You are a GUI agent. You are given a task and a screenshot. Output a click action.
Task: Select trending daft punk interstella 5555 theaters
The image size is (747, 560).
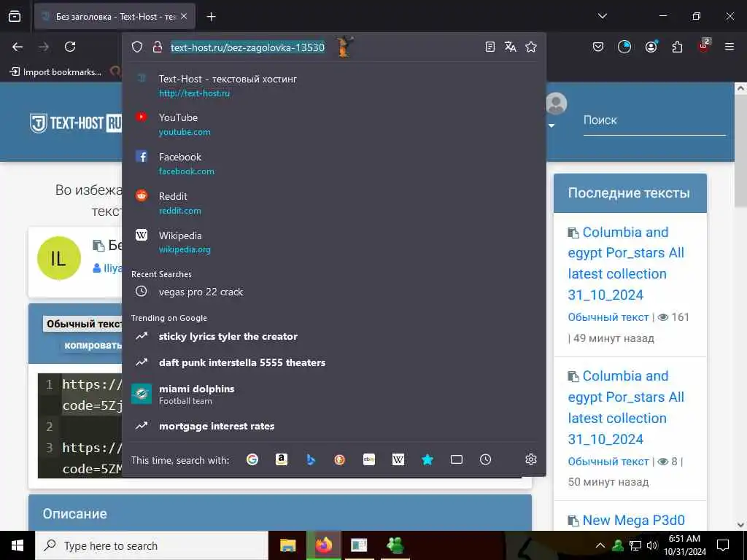333,362
